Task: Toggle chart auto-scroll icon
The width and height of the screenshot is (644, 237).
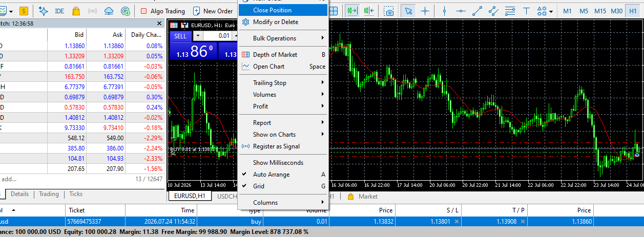Action: [352, 11]
